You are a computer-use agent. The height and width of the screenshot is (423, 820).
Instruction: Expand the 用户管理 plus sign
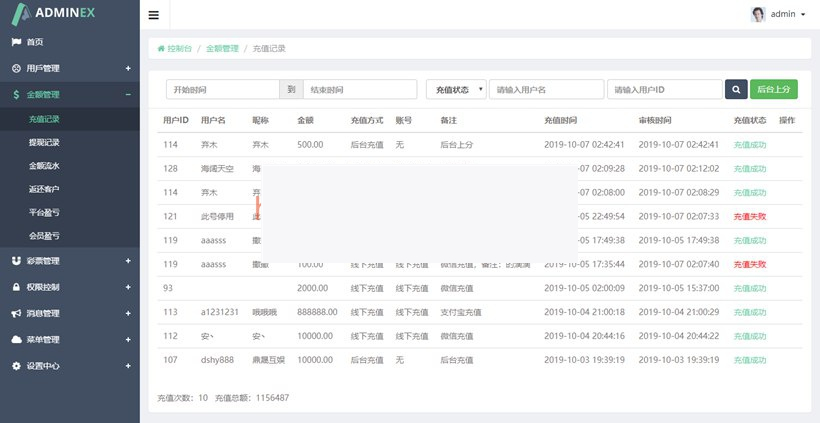(127, 68)
